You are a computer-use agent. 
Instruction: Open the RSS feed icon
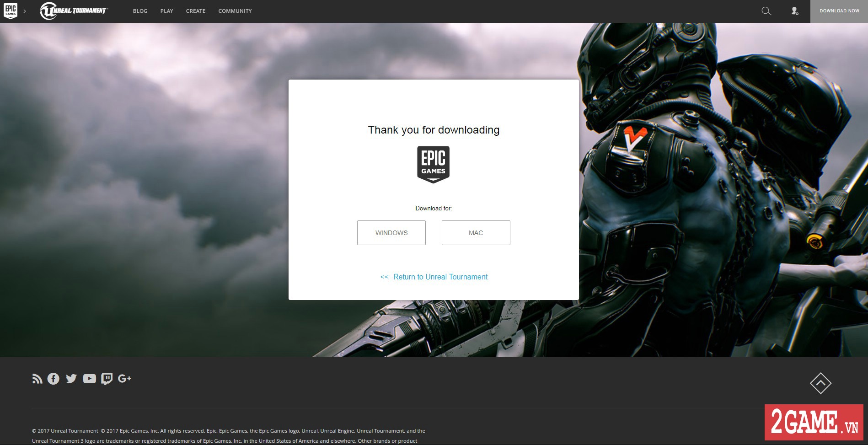[37, 379]
